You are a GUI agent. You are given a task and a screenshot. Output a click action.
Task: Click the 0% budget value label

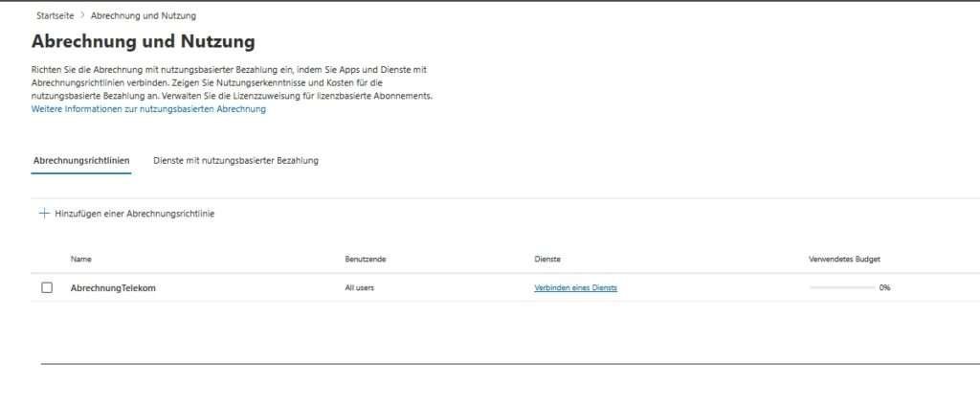[x=884, y=287]
